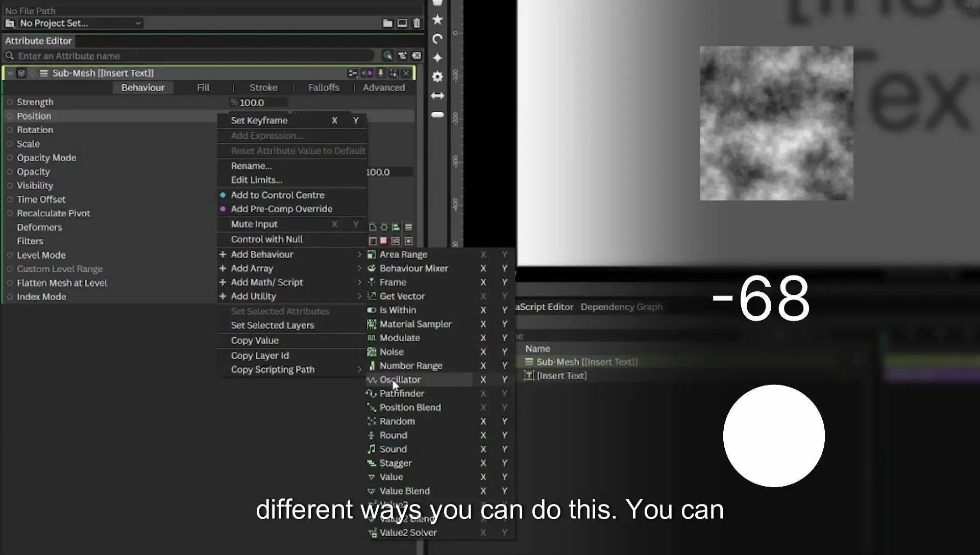Toggle the keyframe circle beside Strength
This screenshot has height=555, width=980.
click(x=10, y=102)
